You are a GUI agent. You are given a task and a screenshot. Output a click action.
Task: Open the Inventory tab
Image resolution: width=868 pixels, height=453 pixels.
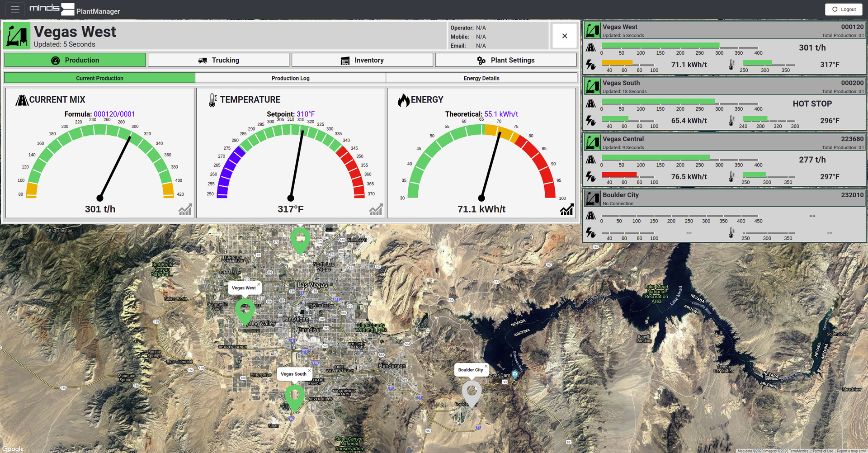[x=363, y=60]
